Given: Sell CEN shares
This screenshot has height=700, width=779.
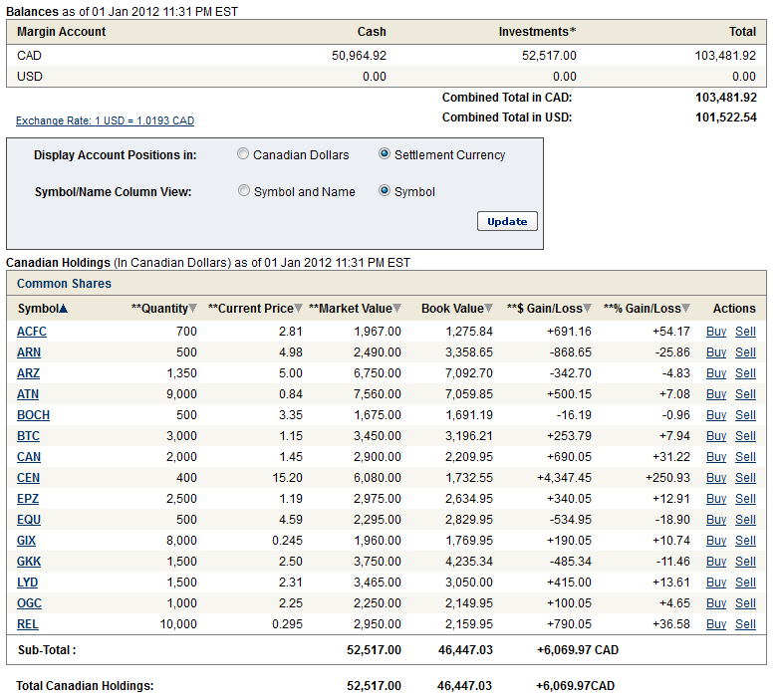Looking at the screenshot, I should click(745, 478).
